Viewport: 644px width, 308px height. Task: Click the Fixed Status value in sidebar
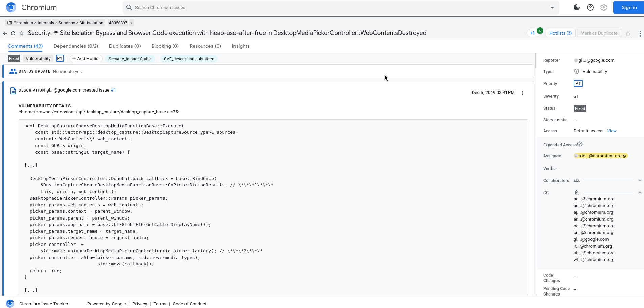pyautogui.click(x=580, y=108)
